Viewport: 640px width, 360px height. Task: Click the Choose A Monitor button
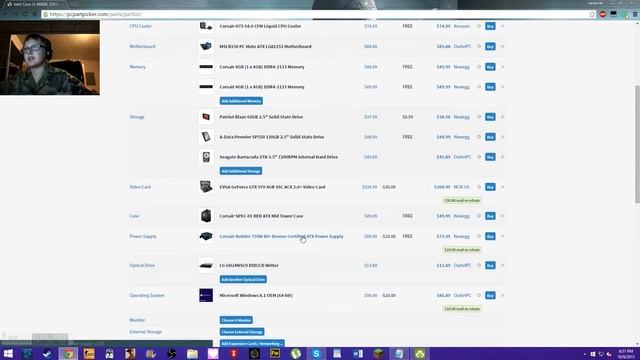(x=236, y=320)
